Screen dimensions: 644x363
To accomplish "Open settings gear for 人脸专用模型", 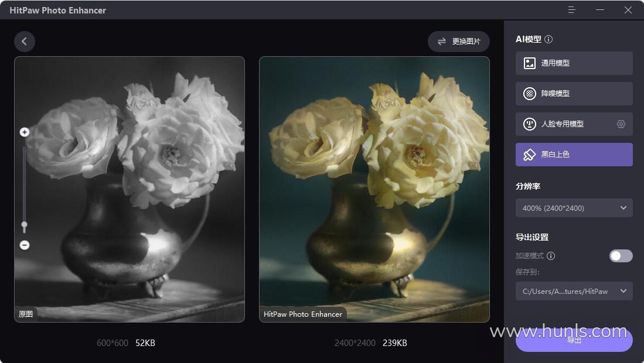I will tap(621, 124).
